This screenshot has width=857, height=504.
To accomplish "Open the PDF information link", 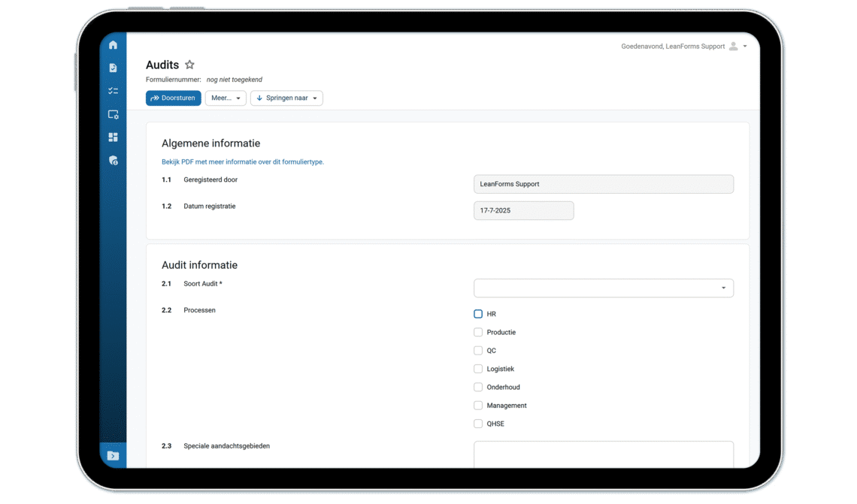I will point(242,161).
